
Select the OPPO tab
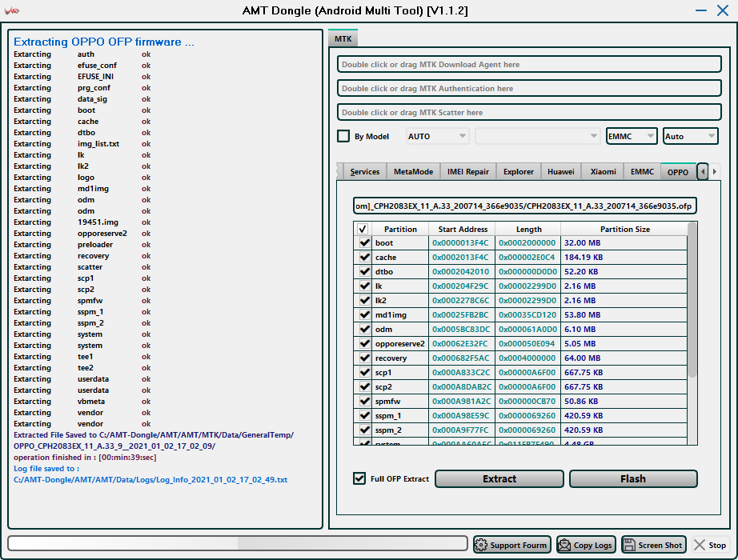click(678, 172)
